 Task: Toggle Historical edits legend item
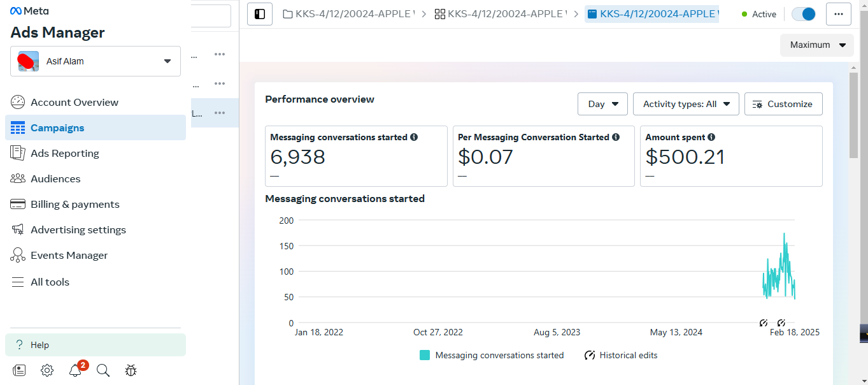[621, 355]
